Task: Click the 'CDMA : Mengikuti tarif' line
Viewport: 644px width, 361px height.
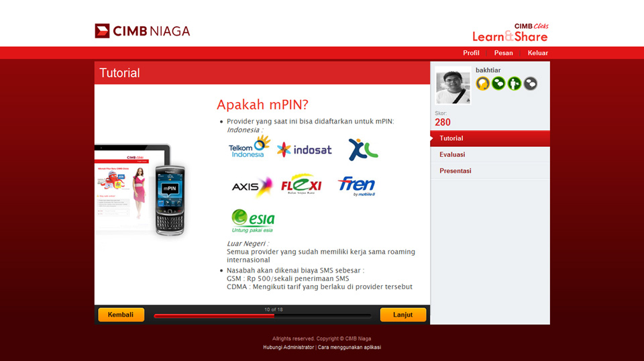Action: (x=319, y=287)
